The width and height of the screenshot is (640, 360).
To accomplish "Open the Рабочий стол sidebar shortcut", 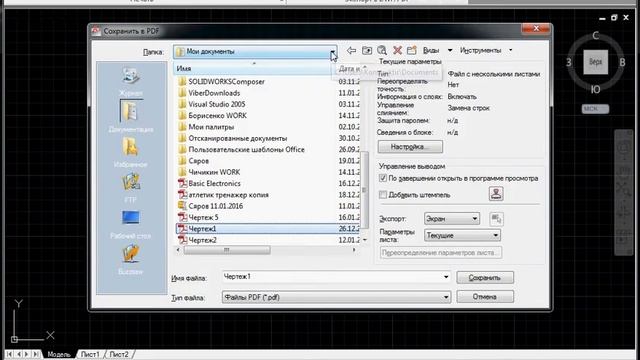I will click(131, 224).
